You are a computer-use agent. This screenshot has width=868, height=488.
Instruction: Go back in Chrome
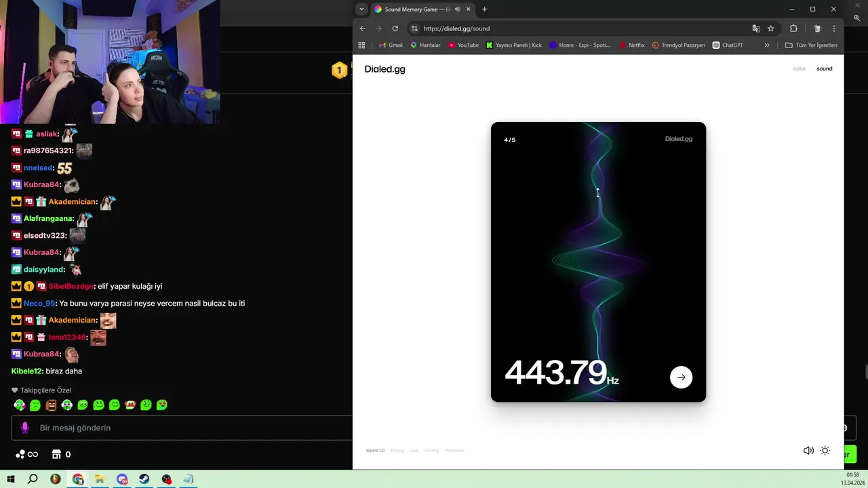[363, 28]
